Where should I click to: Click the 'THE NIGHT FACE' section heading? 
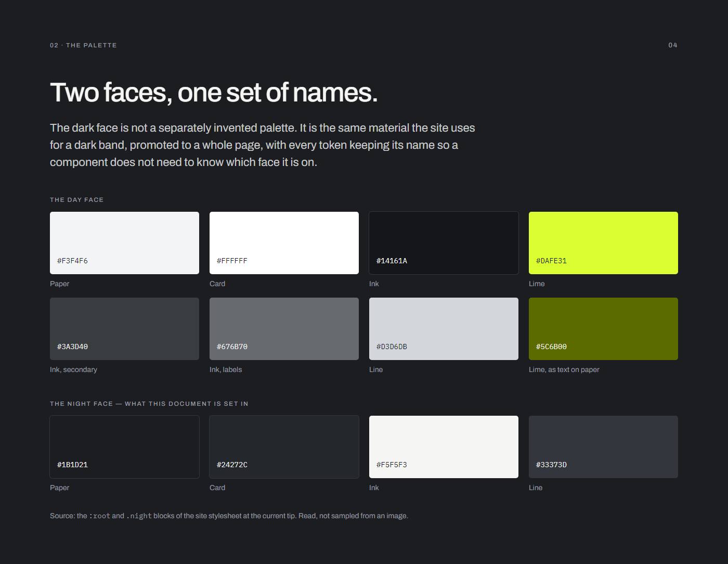coord(149,404)
